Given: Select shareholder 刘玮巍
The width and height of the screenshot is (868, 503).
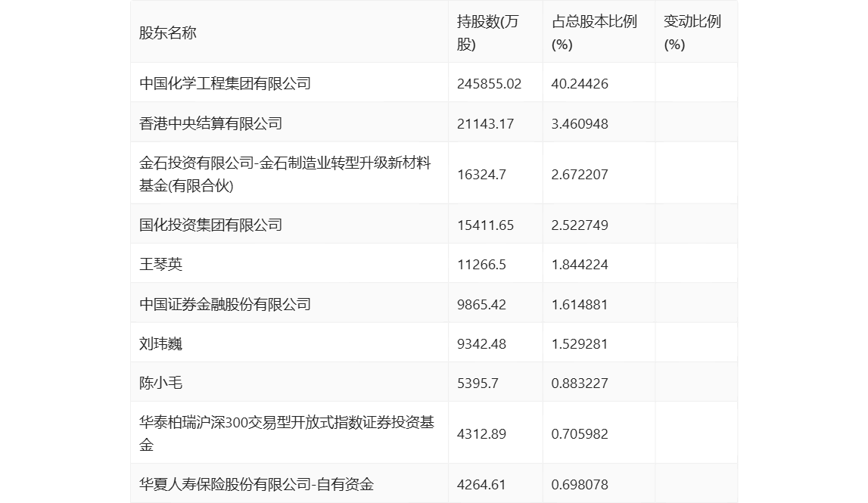Looking at the screenshot, I should tap(160, 343).
